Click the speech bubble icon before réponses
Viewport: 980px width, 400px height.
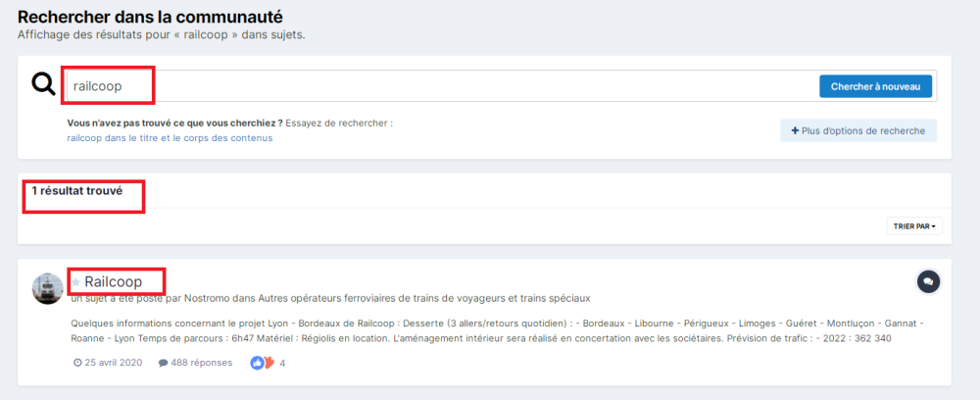(163, 363)
